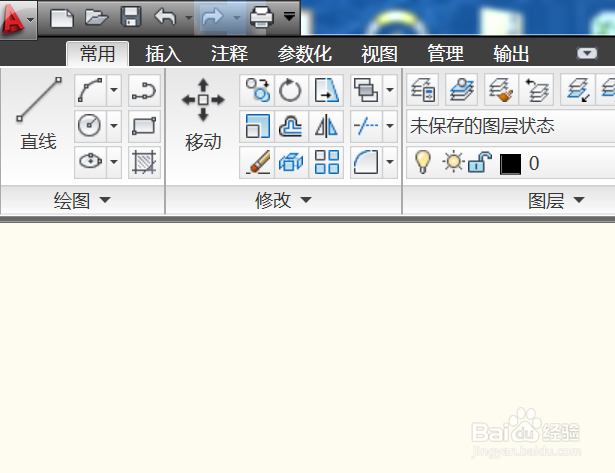615x473 pixels.
Task: Select the Fillet tool
Action: click(366, 162)
